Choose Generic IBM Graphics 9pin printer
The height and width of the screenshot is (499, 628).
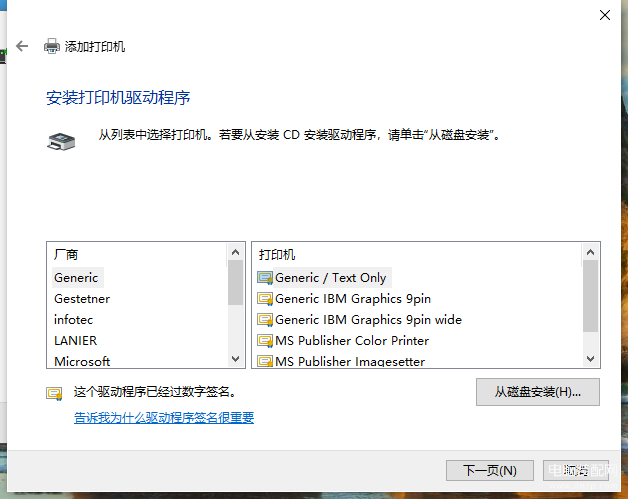(353, 299)
